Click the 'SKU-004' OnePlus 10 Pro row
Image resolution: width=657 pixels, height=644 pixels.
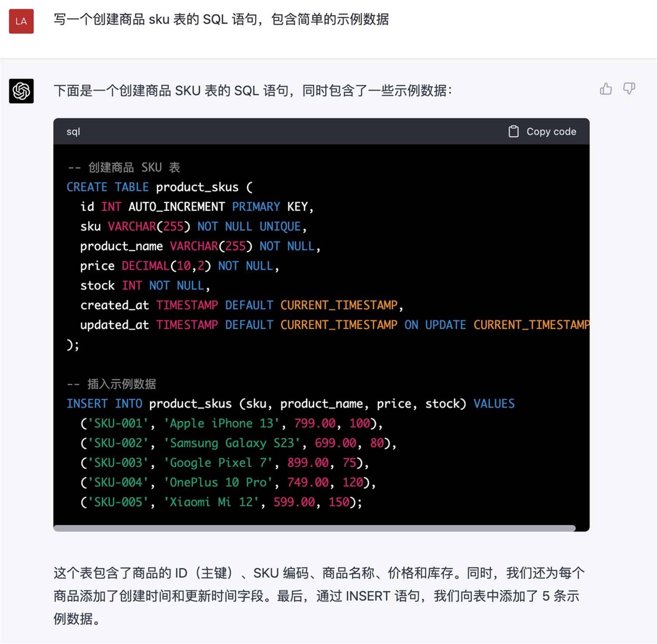pyautogui.click(x=228, y=482)
